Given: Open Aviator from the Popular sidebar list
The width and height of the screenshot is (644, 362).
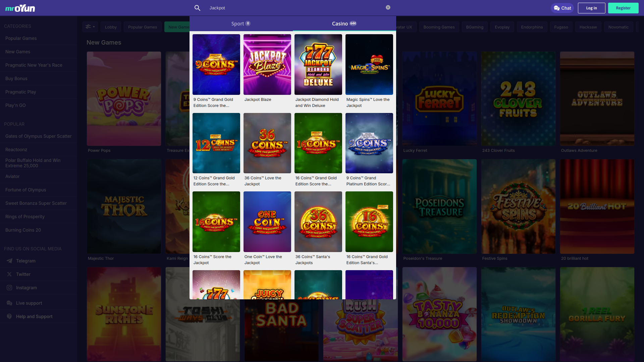Looking at the screenshot, I should [x=12, y=176].
